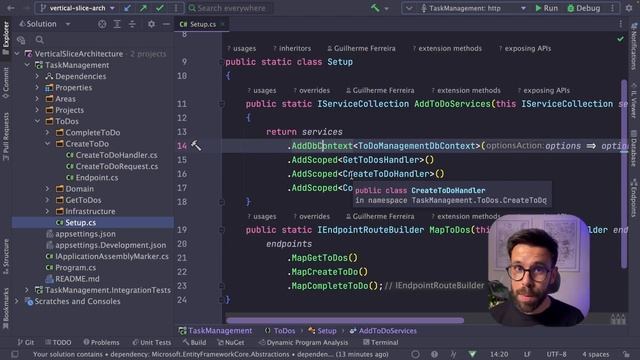Open README.md file
Viewport: 640px width, 360px height.
(x=73, y=279)
